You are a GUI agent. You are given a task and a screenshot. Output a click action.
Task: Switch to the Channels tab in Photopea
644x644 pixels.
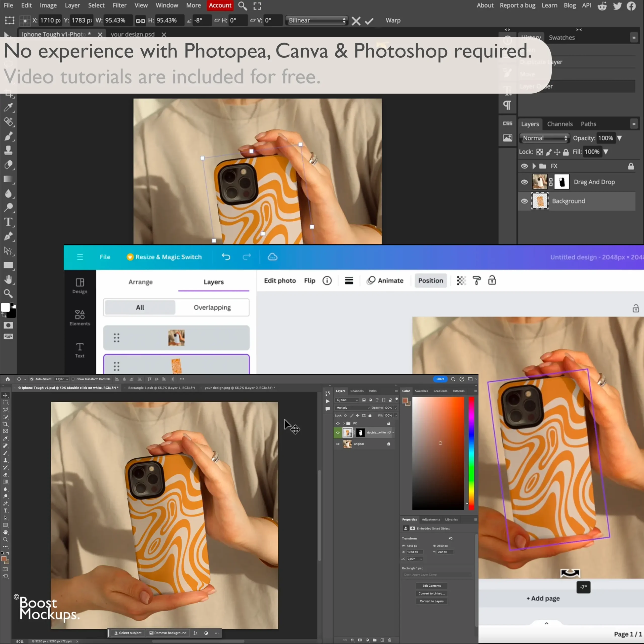[560, 124]
